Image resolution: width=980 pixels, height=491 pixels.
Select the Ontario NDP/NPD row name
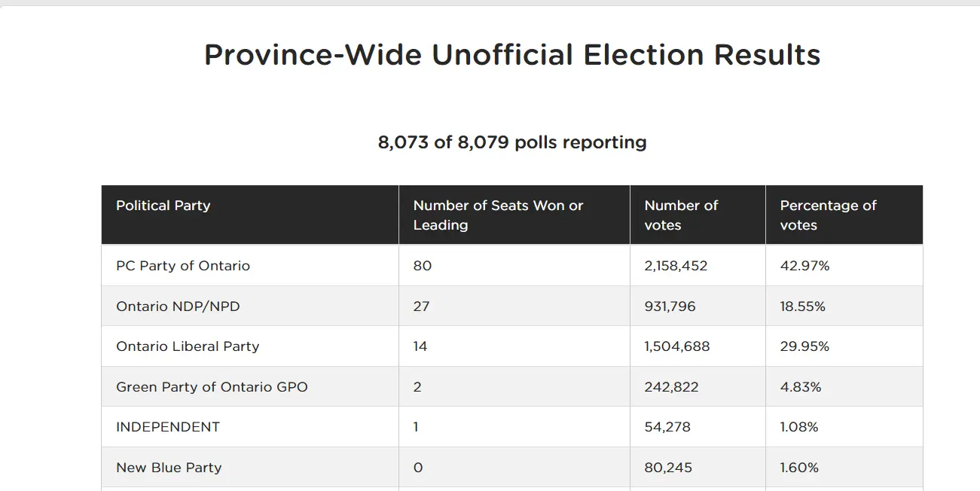coord(178,306)
